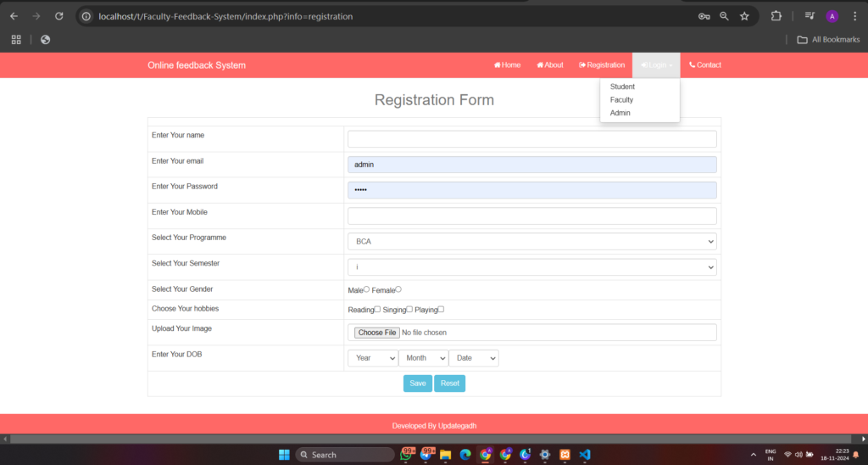
Task: Select Male gender radio button
Action: (x=366, y=289)
